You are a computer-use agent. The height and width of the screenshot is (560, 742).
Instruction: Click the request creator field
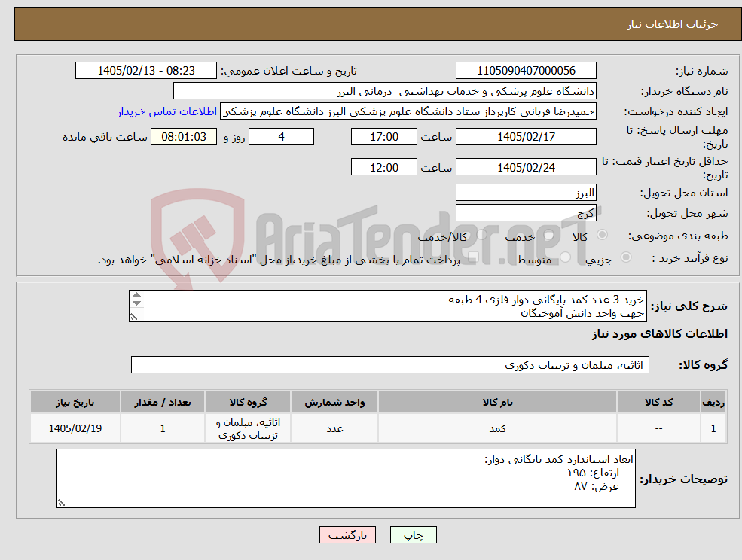click(408, 111)
